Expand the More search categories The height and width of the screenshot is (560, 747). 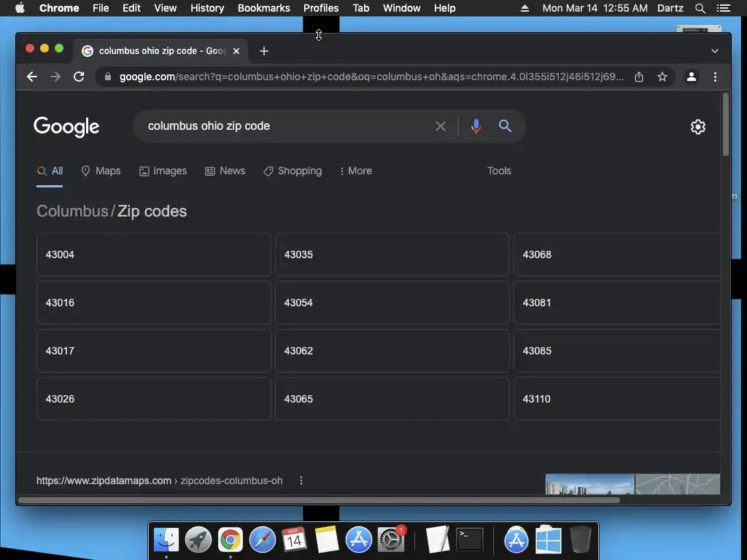click(x=356, y=171)
